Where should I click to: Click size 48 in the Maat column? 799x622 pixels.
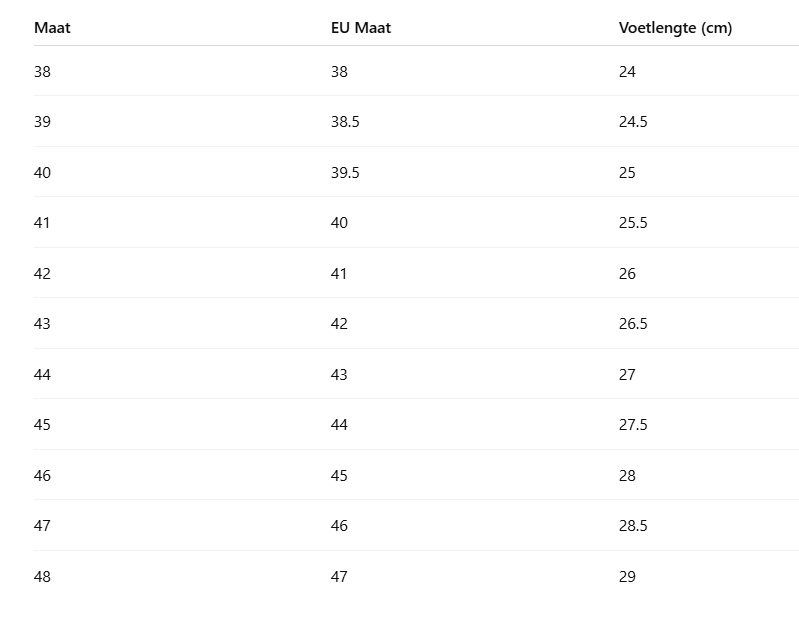tap(42, 577)
